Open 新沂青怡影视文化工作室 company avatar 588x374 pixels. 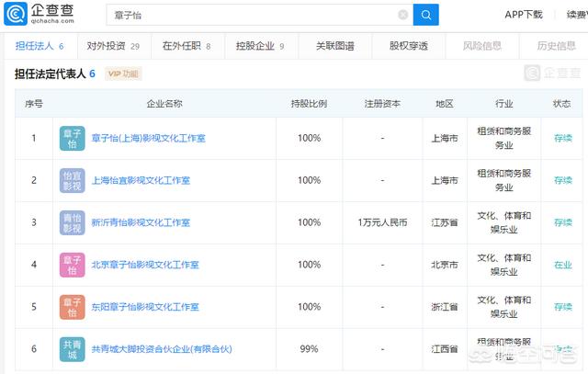tap(72, 222)
